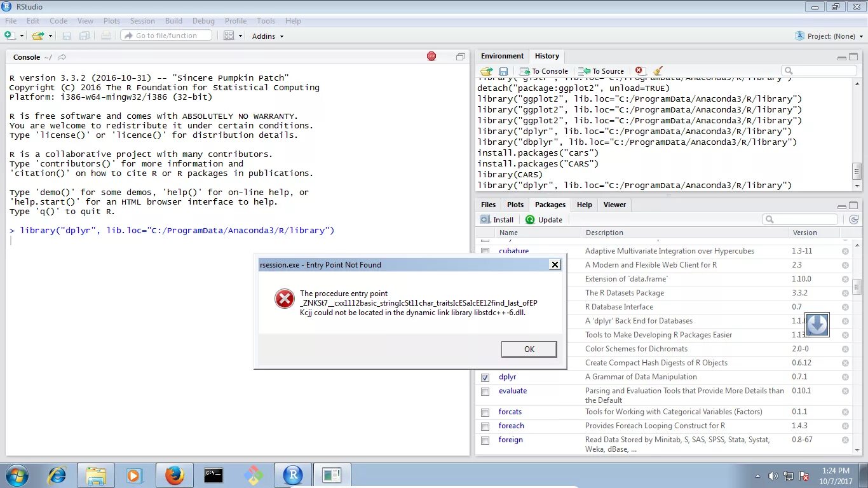Show hidden system tray icons arrow
The image size is (868, 488).
[x=757, y=476]
